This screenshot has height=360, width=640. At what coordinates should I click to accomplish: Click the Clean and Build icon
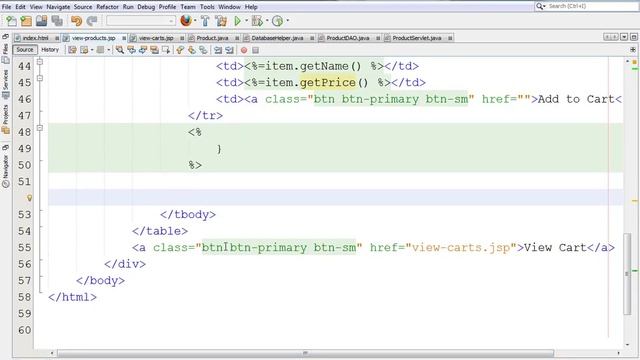tap(221, 21)
